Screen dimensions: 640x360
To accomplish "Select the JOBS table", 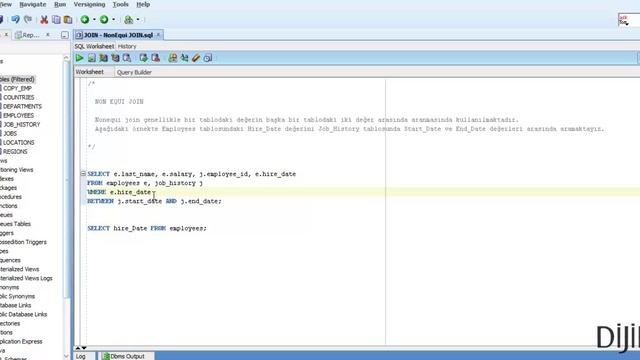I will pos(10,133).
